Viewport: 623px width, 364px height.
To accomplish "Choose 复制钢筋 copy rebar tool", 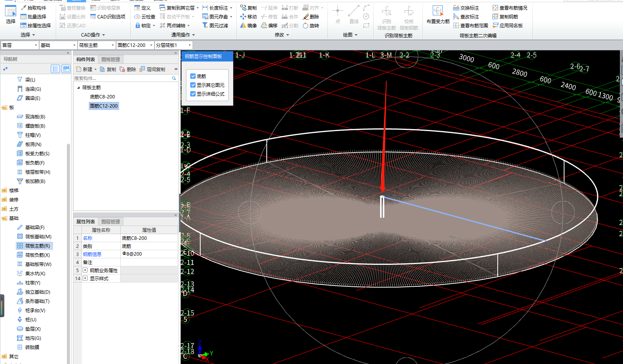I will (505, 17).
